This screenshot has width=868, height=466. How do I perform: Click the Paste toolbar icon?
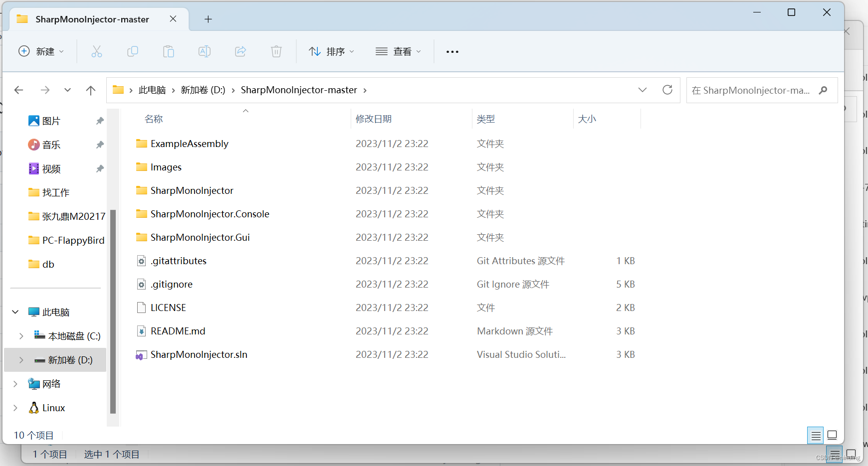(x=169, y=51)
